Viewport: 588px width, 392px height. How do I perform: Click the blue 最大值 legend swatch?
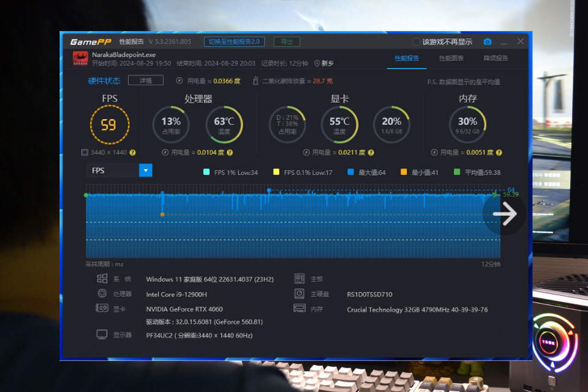point(350,171)
